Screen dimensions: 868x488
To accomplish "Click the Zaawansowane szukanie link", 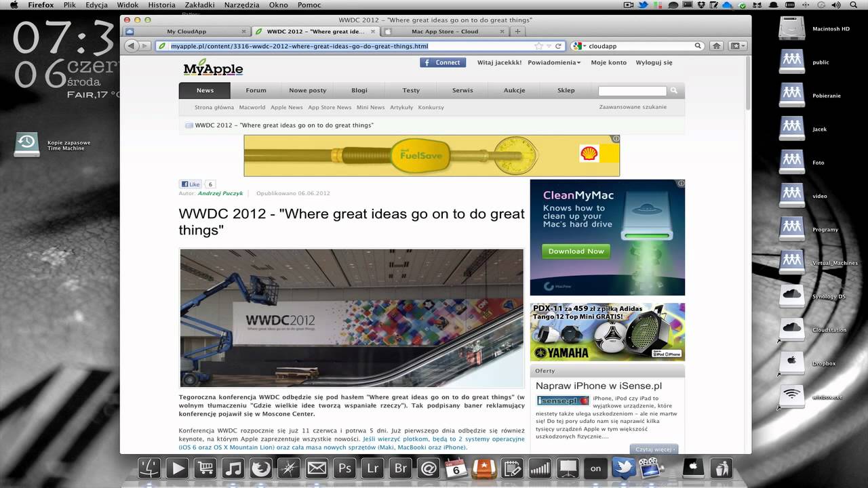I will pos(633,107).
